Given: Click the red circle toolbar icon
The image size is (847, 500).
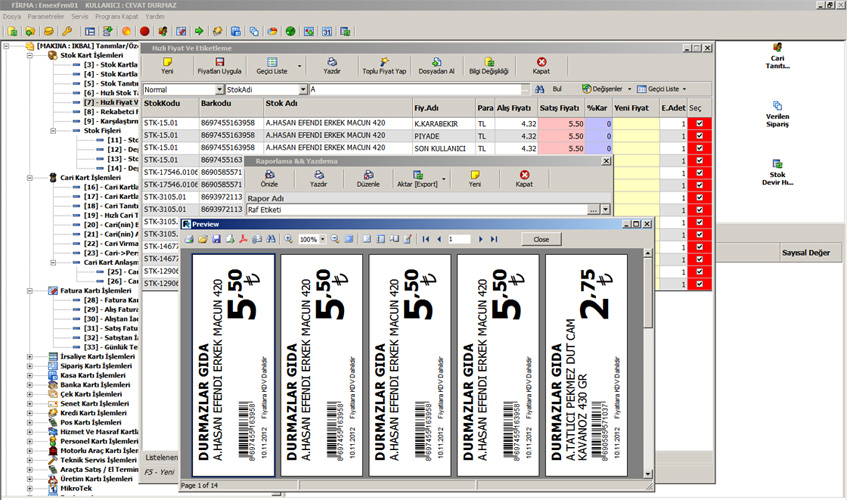Looking at the screenshot, I should coord(145,31).
